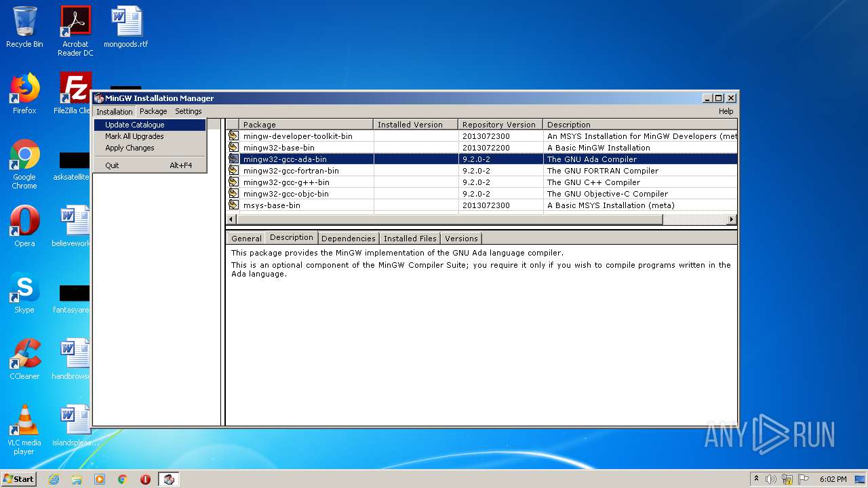
Task: Open Windows Media Player taskbar icon
Action: [100, 479]
